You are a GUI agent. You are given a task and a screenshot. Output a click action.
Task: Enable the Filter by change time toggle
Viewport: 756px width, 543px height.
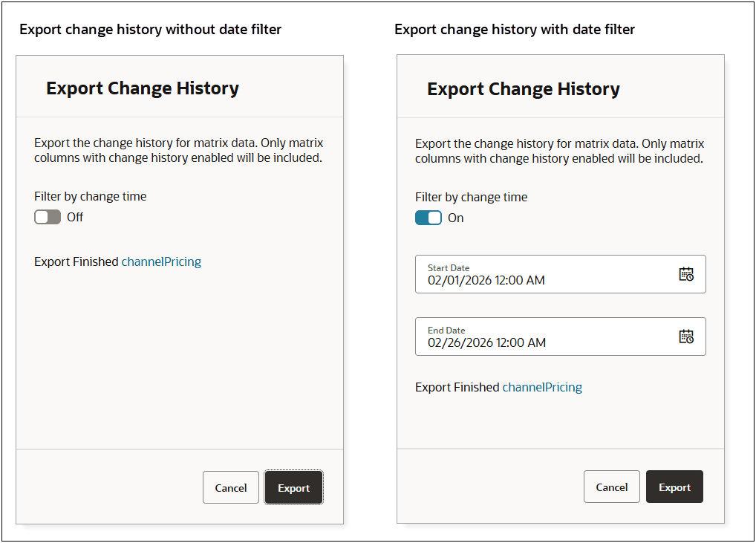tap(48, 217)
